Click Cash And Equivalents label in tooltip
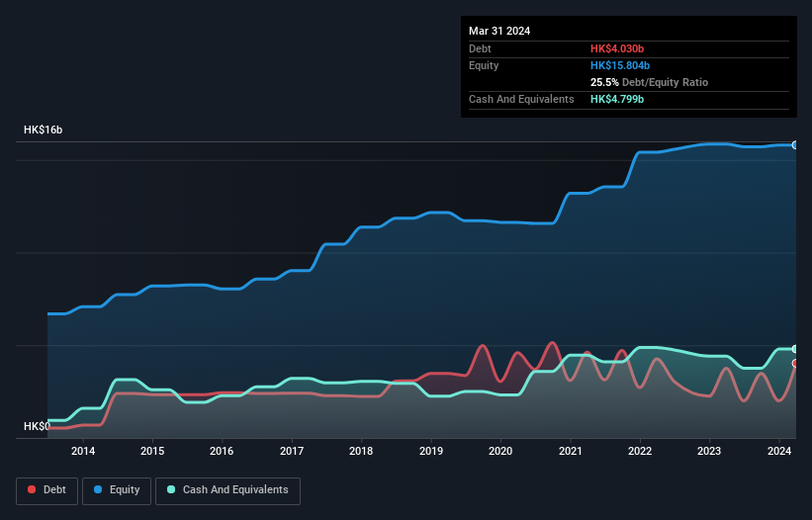The width and height of the screenshot is (812, 520). pos(521,99)
